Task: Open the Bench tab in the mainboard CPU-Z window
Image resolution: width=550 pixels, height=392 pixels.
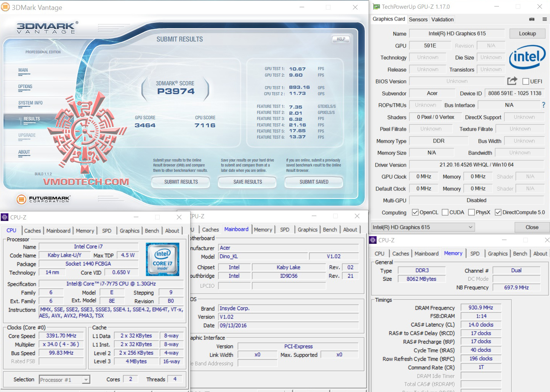Action: pos(330,229)
